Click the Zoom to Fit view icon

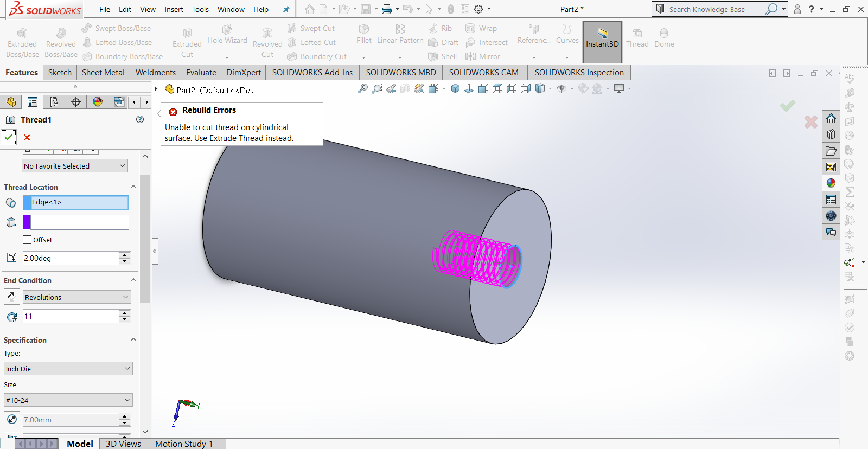[363, 88]
